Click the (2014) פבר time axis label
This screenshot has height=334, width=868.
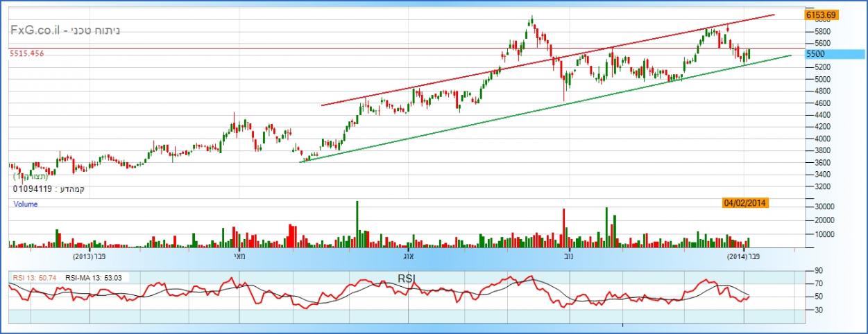tap(744, 256)
